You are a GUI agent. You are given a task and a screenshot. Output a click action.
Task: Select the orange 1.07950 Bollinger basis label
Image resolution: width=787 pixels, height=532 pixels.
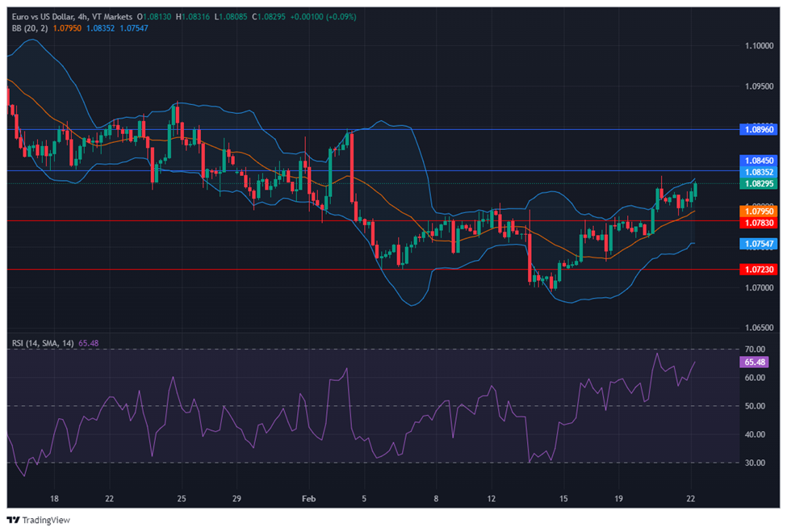(758, 211)
